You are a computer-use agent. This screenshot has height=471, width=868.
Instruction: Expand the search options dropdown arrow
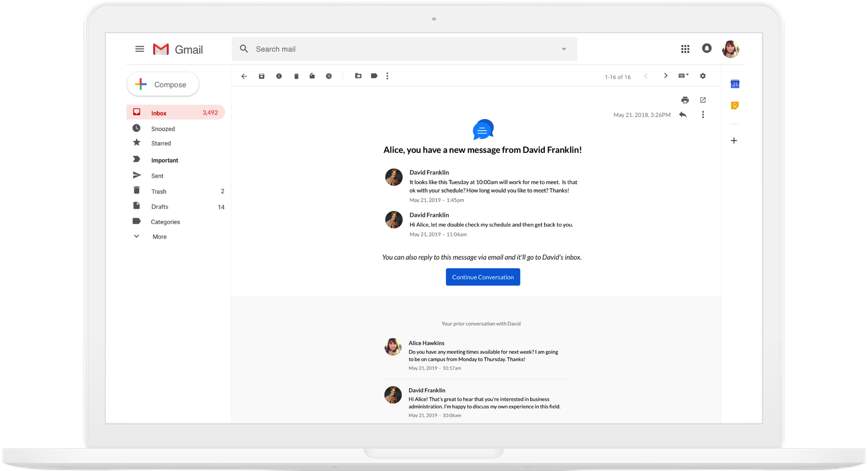pyautogui.click(x=564, y=49)
